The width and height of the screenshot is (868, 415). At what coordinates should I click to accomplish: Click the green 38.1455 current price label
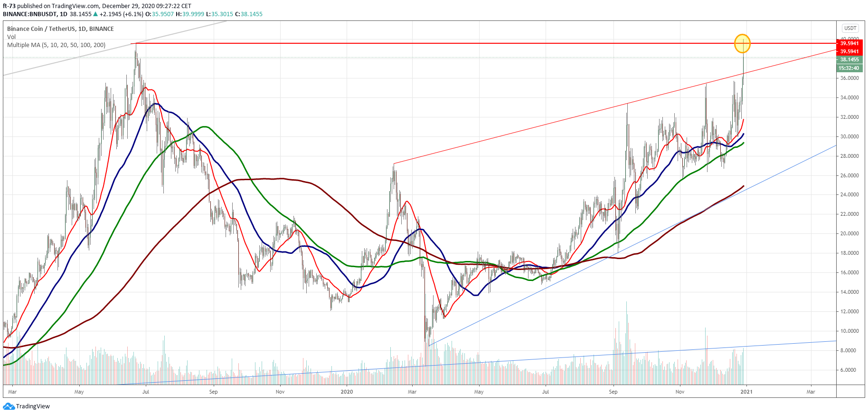(x=849, y=60)
